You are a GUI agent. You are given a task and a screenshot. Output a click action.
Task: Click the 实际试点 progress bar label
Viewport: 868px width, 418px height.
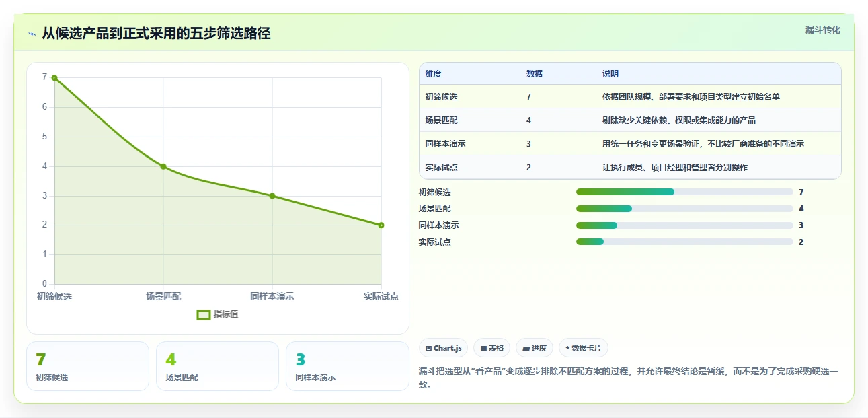point(434,242)
